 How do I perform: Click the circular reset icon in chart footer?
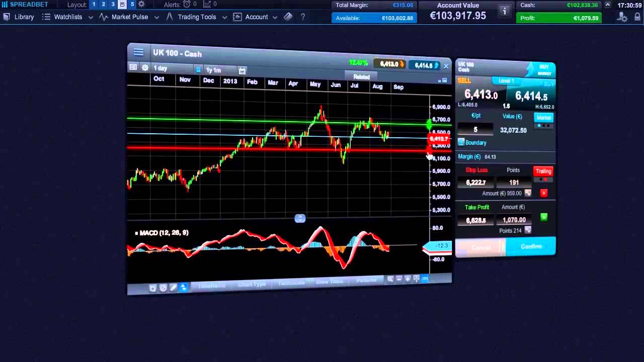pyautogui.click(x=153, y=288)
